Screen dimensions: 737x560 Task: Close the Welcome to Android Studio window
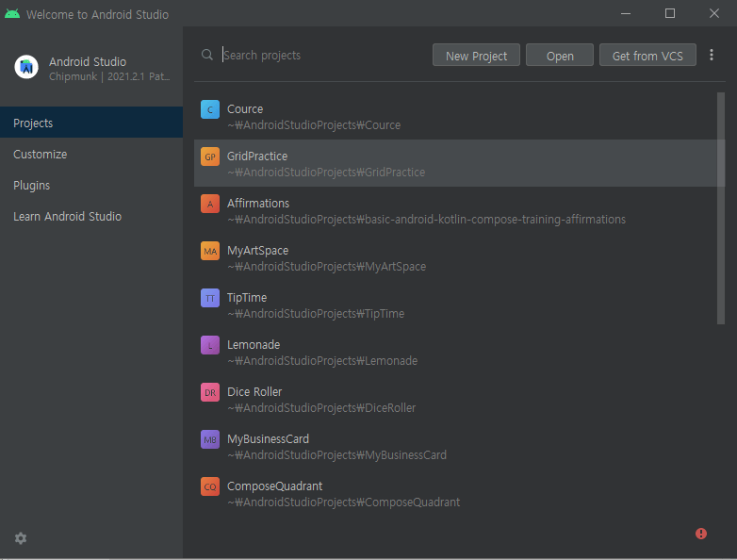coord(714,13)
